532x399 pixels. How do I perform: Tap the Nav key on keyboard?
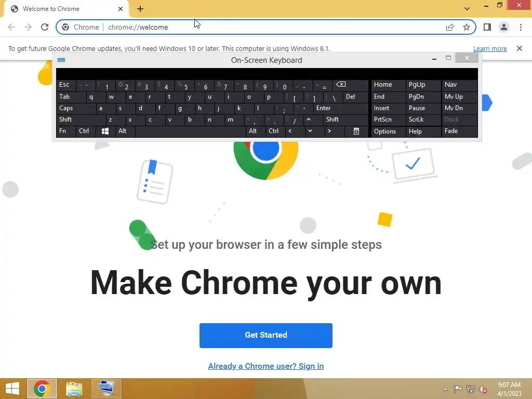(459, 85)
